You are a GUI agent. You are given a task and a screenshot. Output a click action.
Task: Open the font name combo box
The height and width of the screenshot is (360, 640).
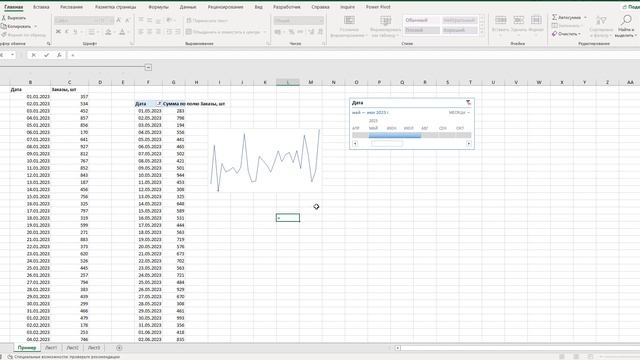(x=77, y=20)
